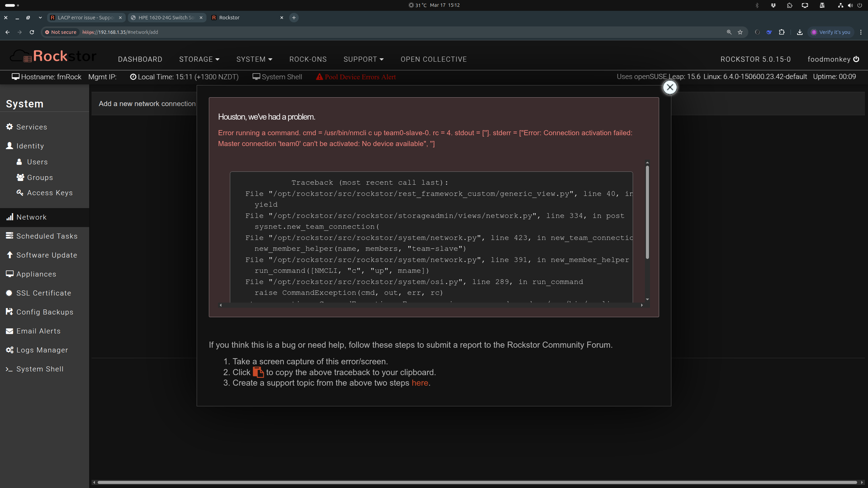Close the HPE 1620-24G Switch tab
This screenshot has width=868, height=488.
pos(201,18)
